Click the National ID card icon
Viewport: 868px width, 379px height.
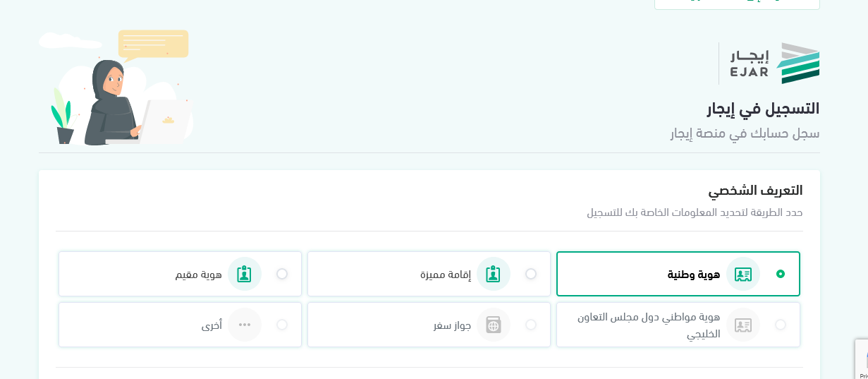click(743, 274)
